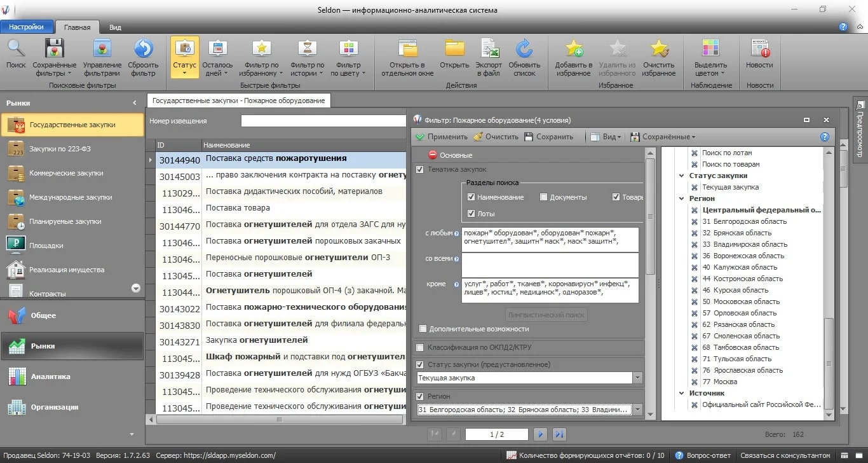The width and height of the screenshot is (868, 463).
Task: Click the help icon in the filter toolbar
Action: click(x=825, y=137)
